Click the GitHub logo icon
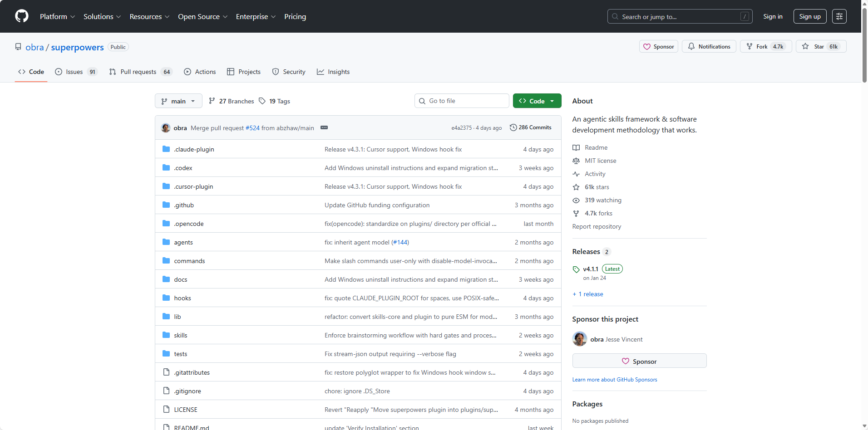 click(22, 16)
